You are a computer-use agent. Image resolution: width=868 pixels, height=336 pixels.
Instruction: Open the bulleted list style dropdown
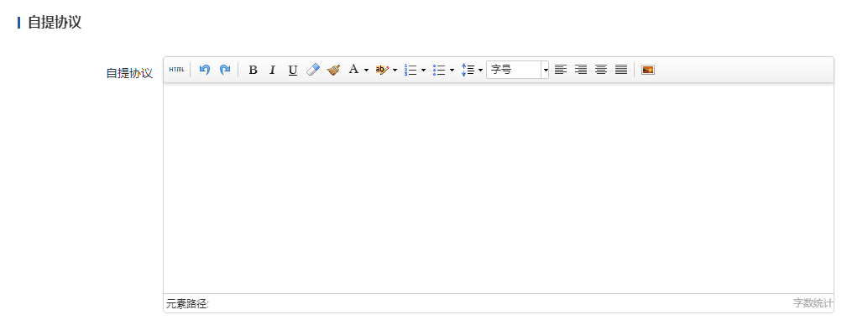pyautogui.click(x=452, y=71)
